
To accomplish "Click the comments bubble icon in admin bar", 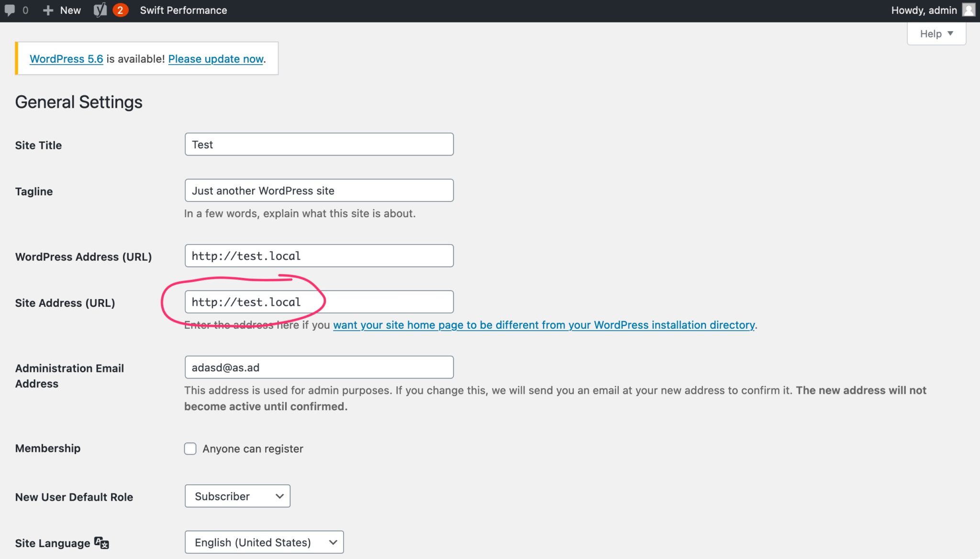I will 14,10.
